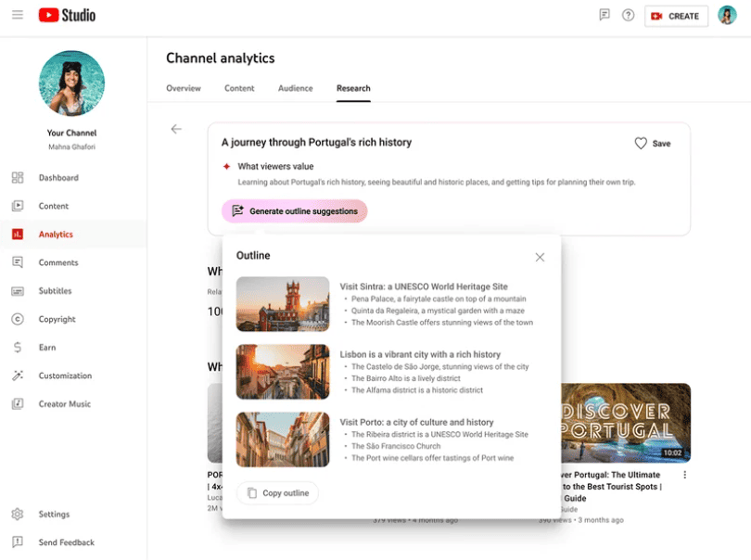The width and height of the screenshot is (751, 560).
Task: Open the feedback message icon in the header
Action: tap(605, 16)
